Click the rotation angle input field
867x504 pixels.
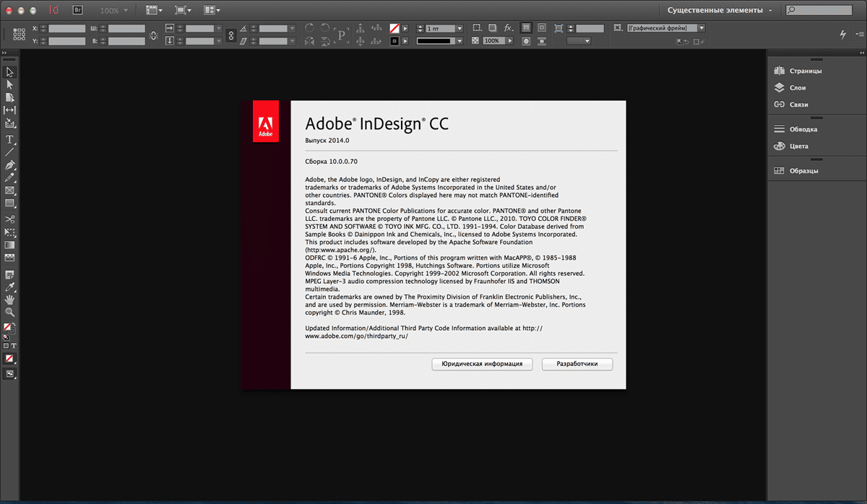click(273, 28)
